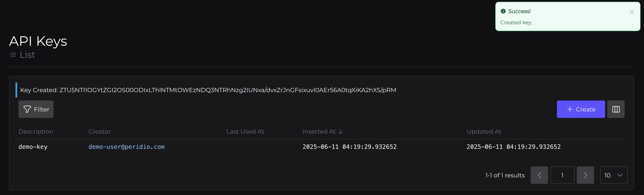
Task: Click the info icon in Success toast
Action: 503,11
